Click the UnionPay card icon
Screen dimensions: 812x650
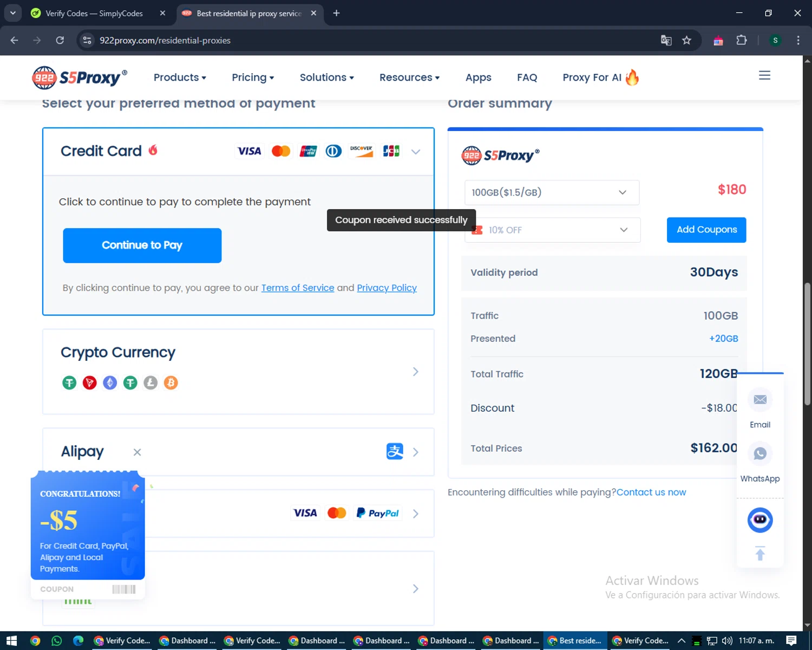click(x=308, y=151)
